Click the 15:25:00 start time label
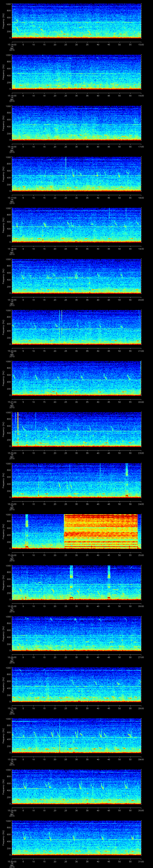This screenshot has width=153, height=868. point(12,606)
